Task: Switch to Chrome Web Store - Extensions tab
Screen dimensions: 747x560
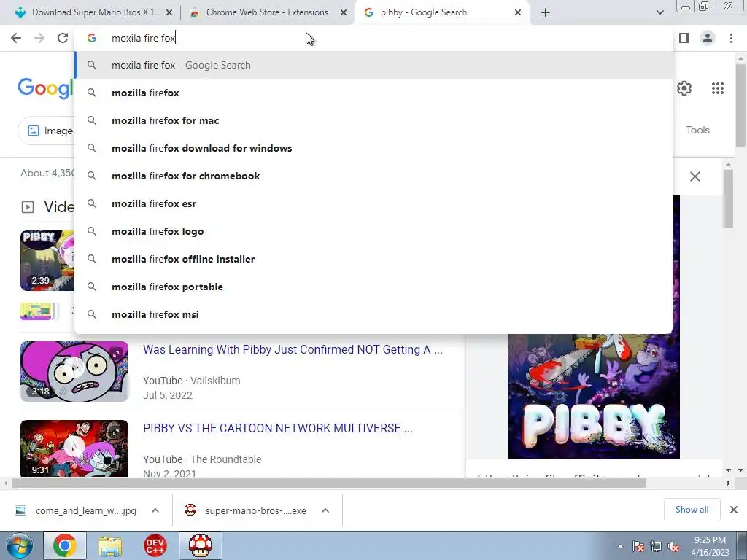Action: point(267,12)
